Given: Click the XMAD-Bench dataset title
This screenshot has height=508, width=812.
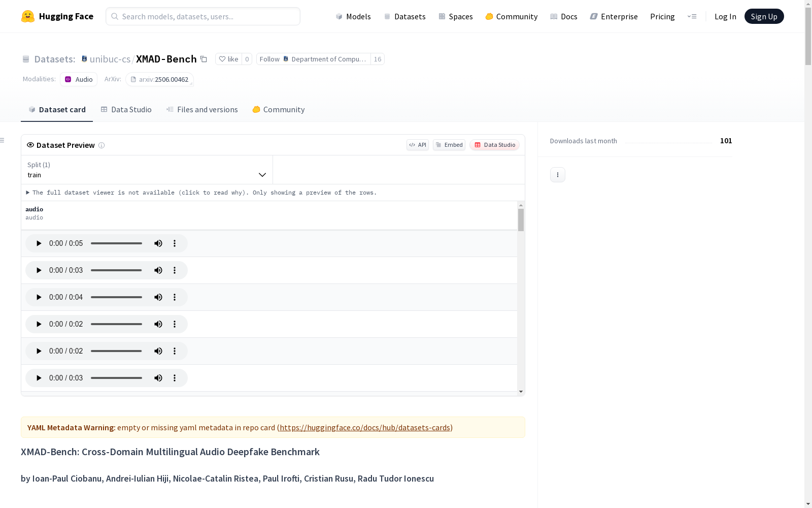Looking at the screenshot, I should tap(166, 59).
